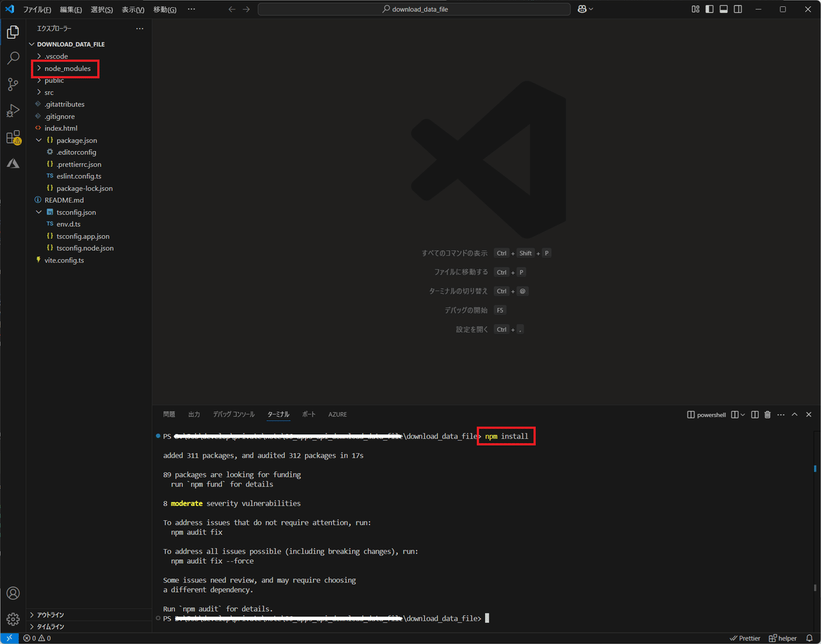Toggle the panel visibility icon in the title bar
Image resolution: width=821 pixels, height=644 pixels.
pyautogui.click(x=723, y=9)
